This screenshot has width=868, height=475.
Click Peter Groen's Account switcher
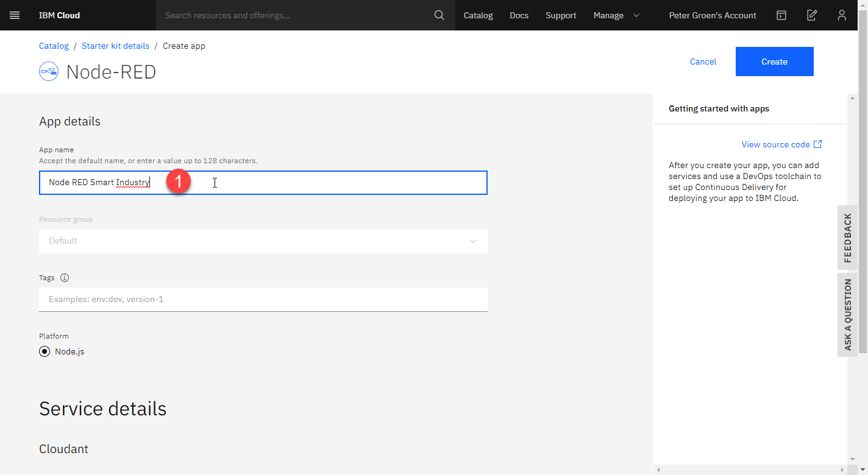coord(713,15)
